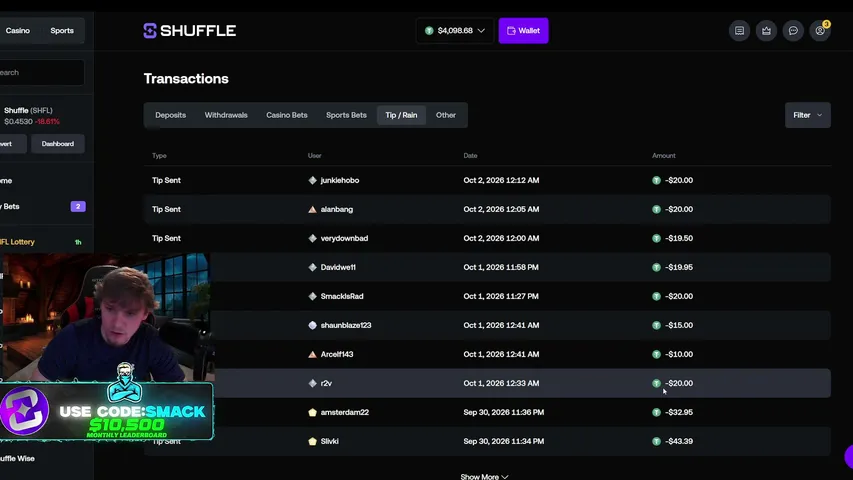Open the Filter dropdown
The image size is (853, 480).
[x=807, y=115]
